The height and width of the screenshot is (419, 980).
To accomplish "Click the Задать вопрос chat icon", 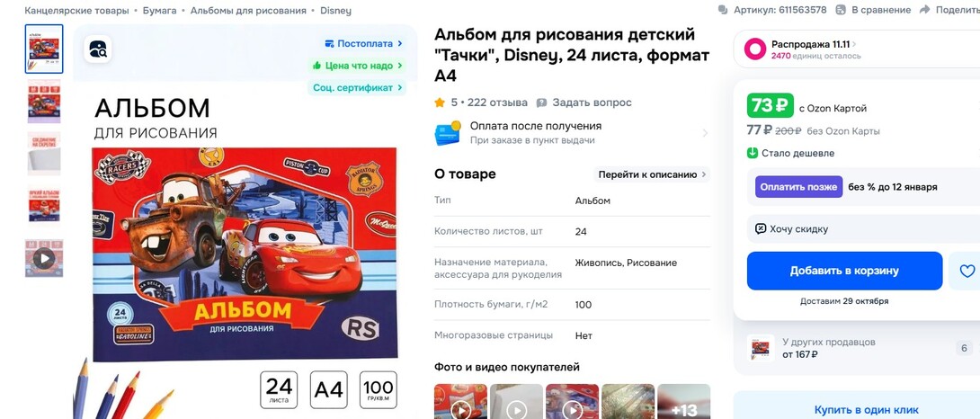I will [542, 103].
